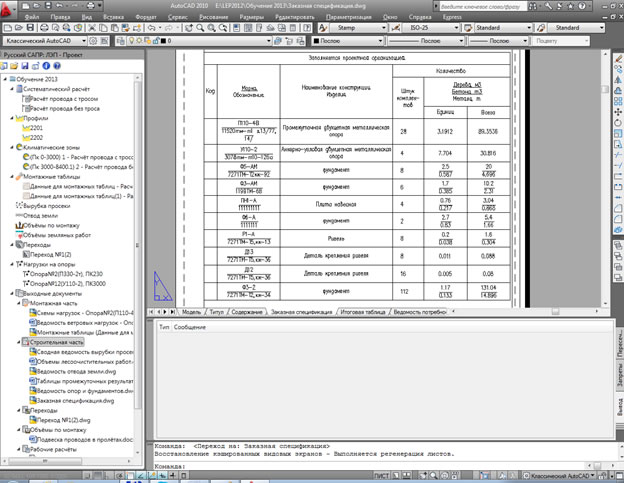Open the AutoCAD application menu logo
This screenshot has width=624, height=483.
[8, 10]
